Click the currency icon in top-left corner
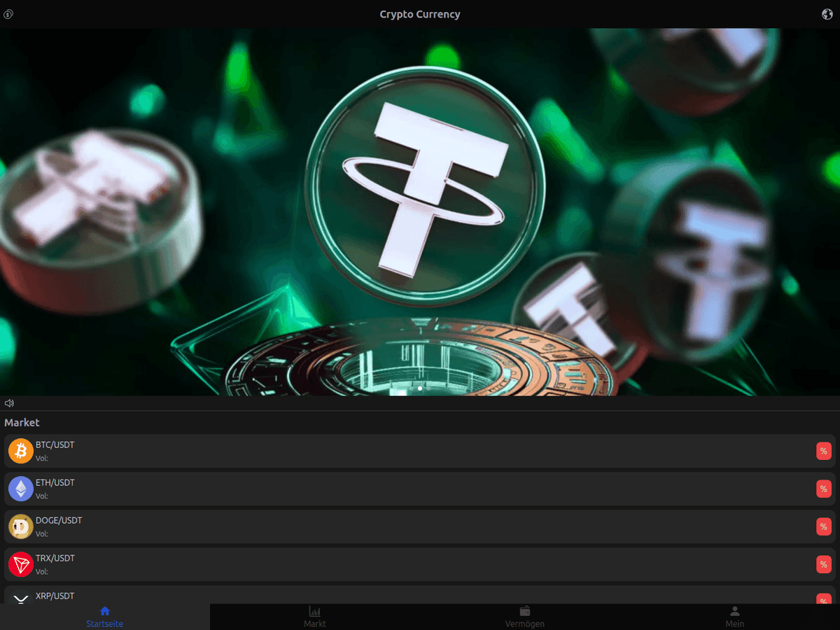 point(8,14)
